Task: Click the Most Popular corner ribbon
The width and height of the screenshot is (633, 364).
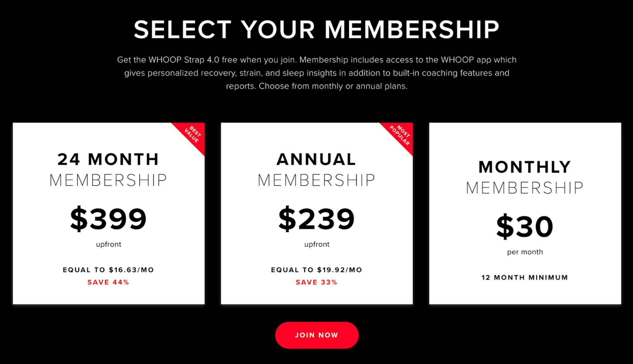Action: point(400,135)
